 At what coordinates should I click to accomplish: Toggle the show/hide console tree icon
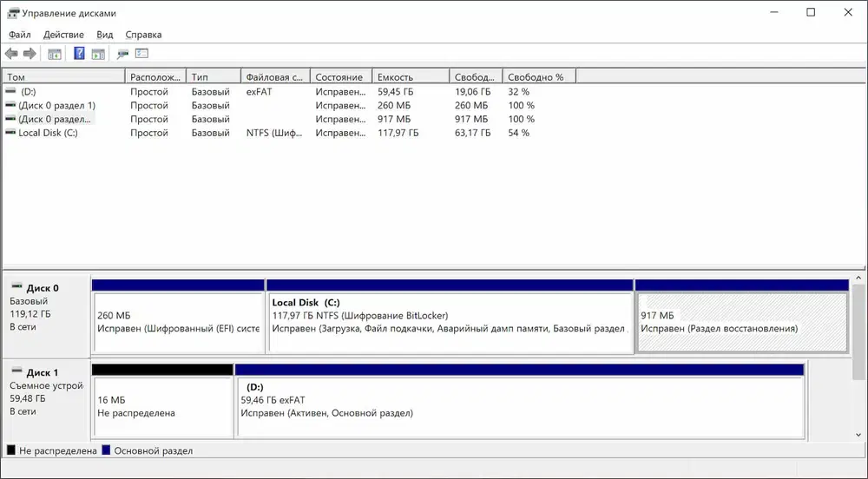[x=54, y=54]
